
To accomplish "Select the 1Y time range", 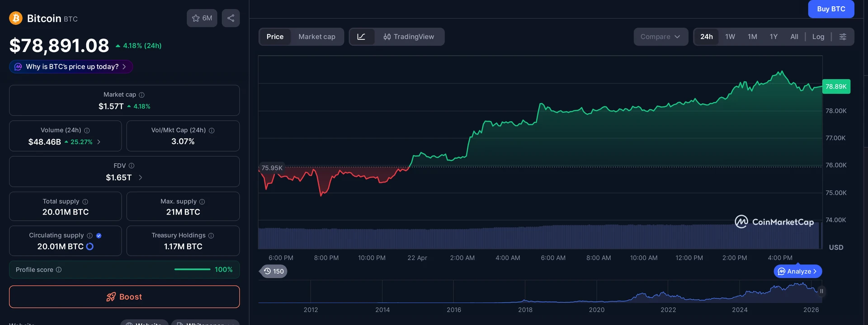I will tap(774, 37).
